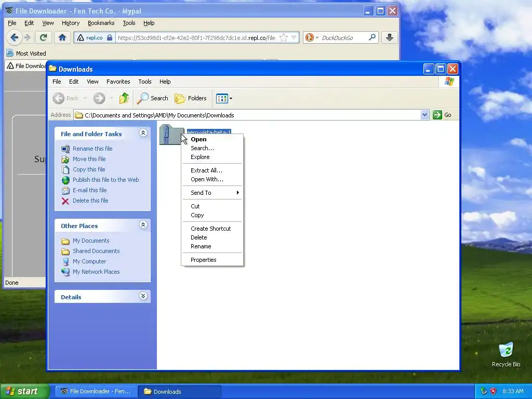Open Tools menu in Downloads window
This screenshot has height=399, width=532.
pos(145,82)
